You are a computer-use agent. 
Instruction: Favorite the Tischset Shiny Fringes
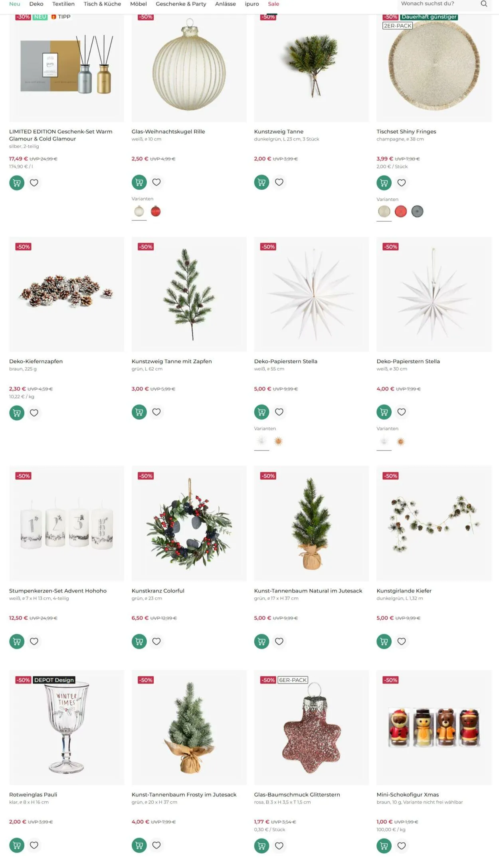402,183
